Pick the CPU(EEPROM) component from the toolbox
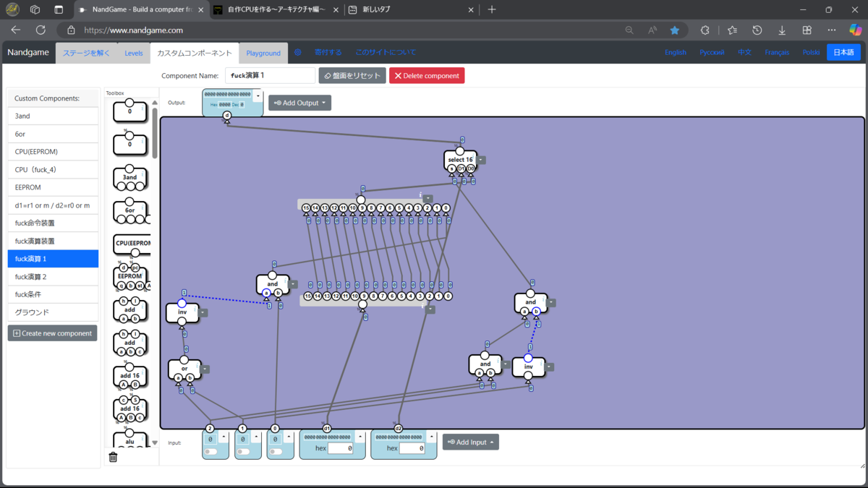This screenshot has width=868, height=488. pos(132,244)
